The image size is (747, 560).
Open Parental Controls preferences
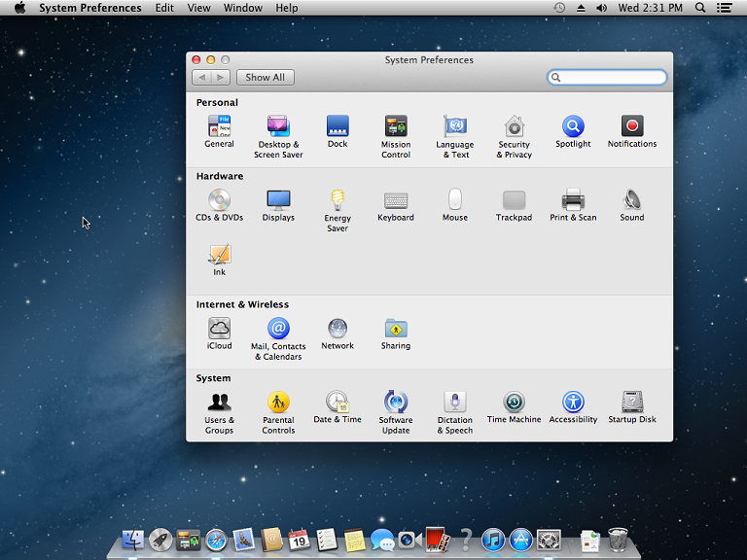(x=278, y=402)
